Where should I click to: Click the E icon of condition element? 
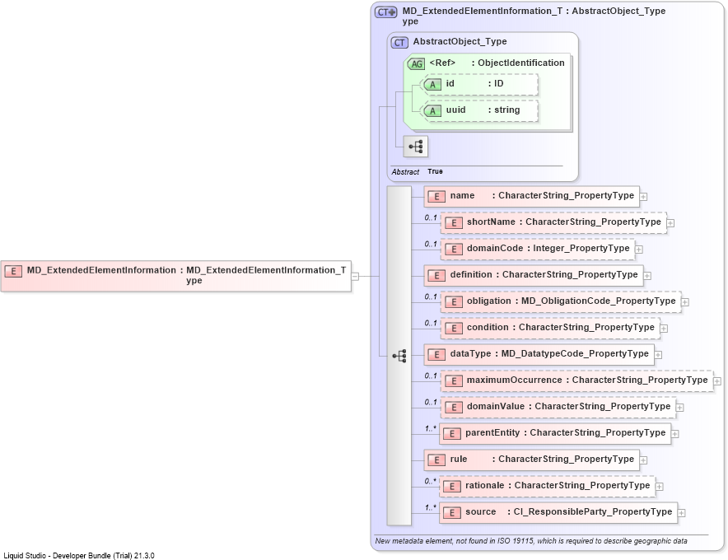pyautogui.click(x=453, y=329)
